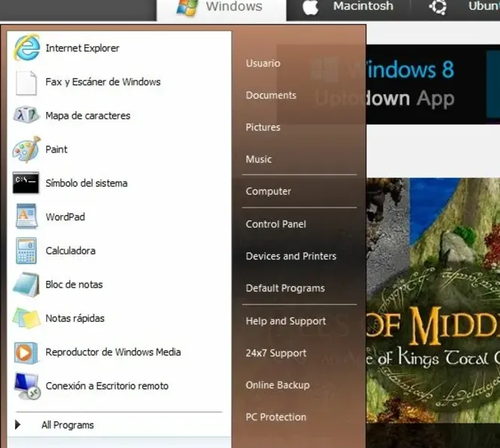Open Help and Support
Screen dimensions: 500x448
click(x=286, y=321)
